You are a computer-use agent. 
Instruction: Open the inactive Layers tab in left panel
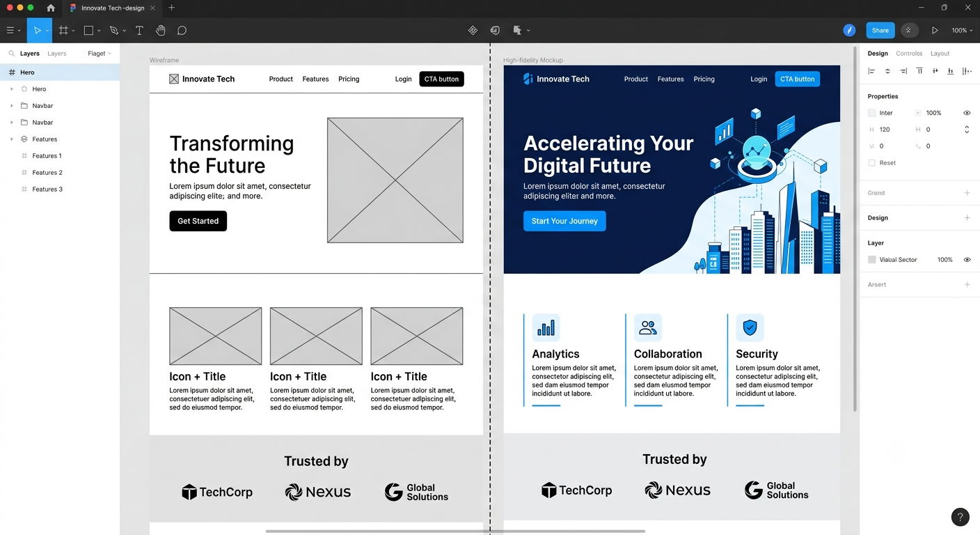coord(57,54)
